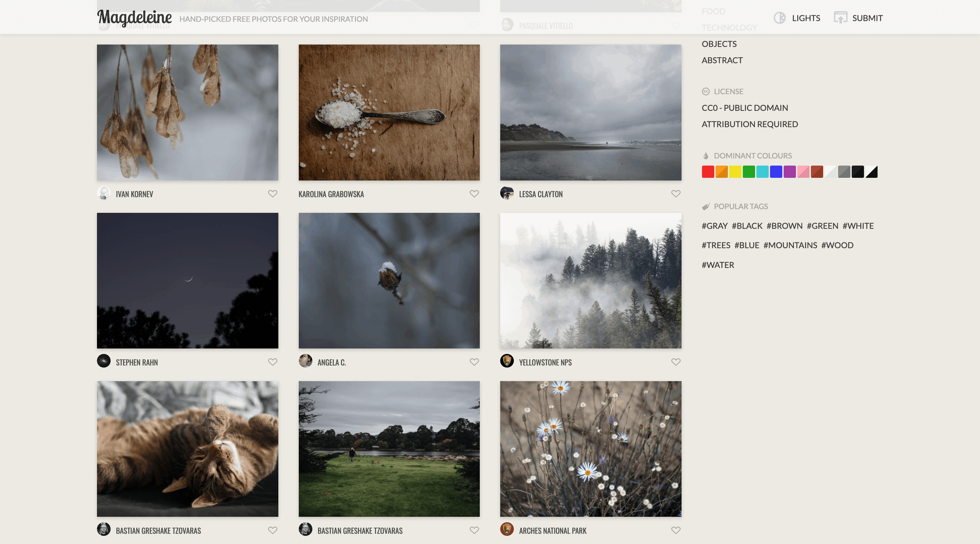Select the blue colour swatch

click(x=776, y=172)
